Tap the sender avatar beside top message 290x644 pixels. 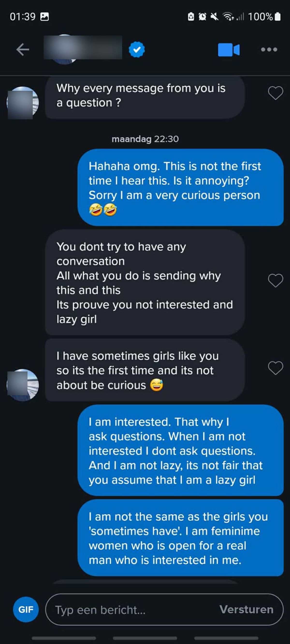[x=22, y=102]
